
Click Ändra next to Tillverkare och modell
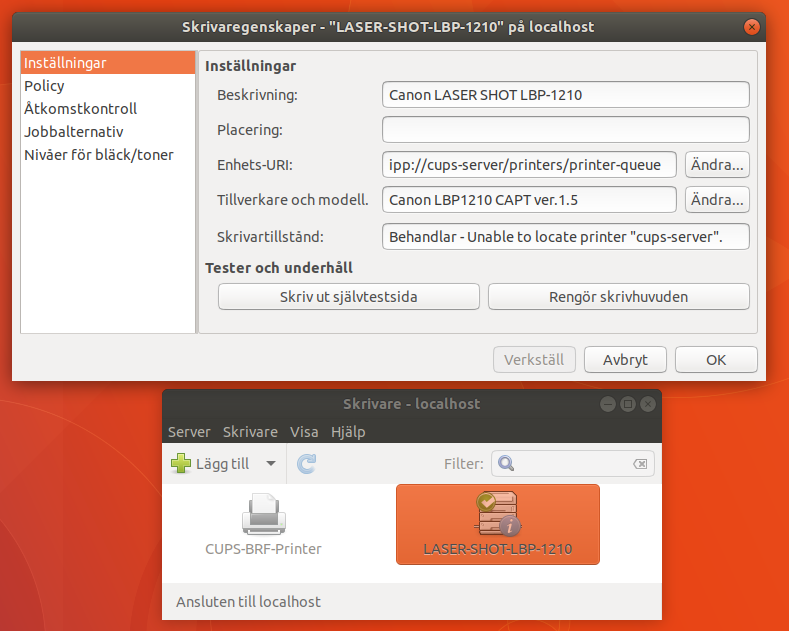point(717,200)
